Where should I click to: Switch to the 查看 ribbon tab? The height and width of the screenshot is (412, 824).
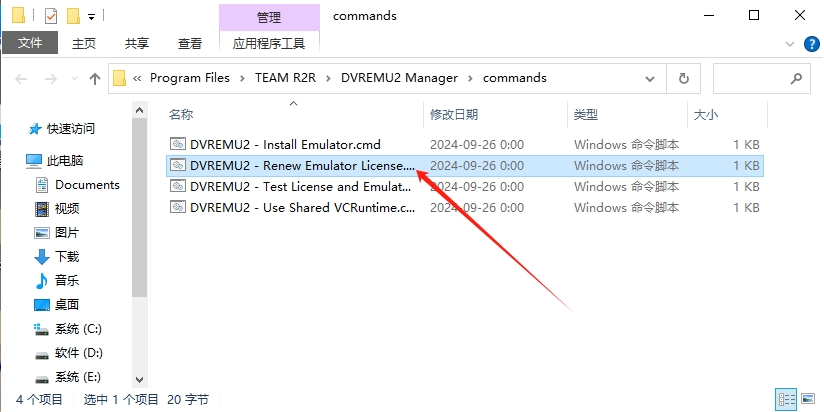(190, 44)
